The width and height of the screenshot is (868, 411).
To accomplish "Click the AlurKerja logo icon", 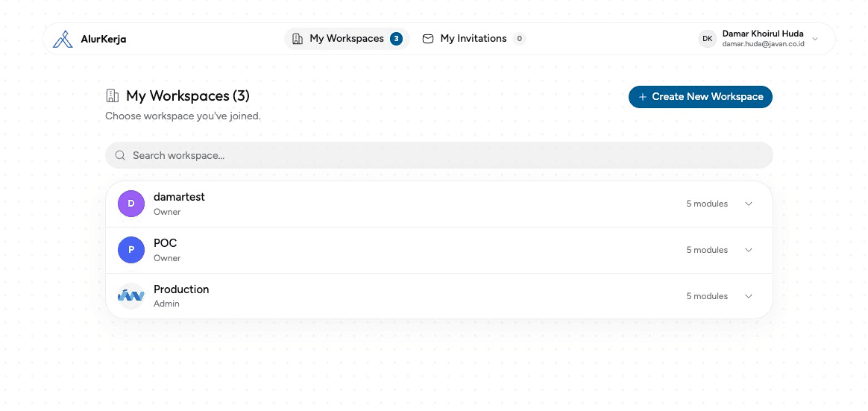I will pos(63,39).
